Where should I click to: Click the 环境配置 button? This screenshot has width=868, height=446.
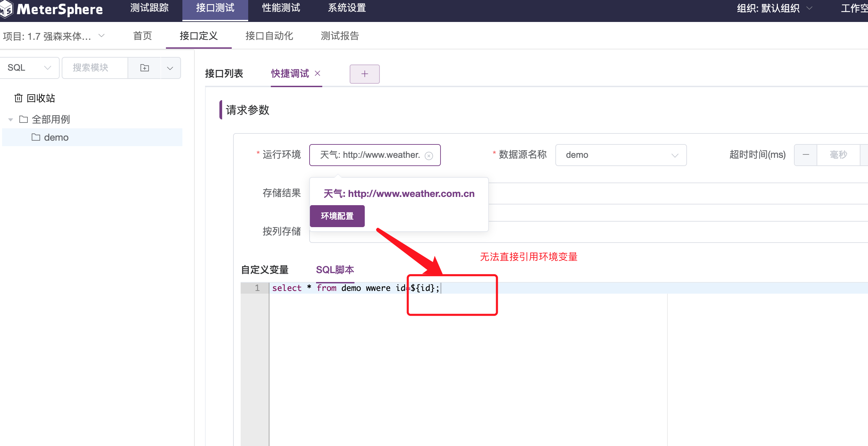coord(337,216)
